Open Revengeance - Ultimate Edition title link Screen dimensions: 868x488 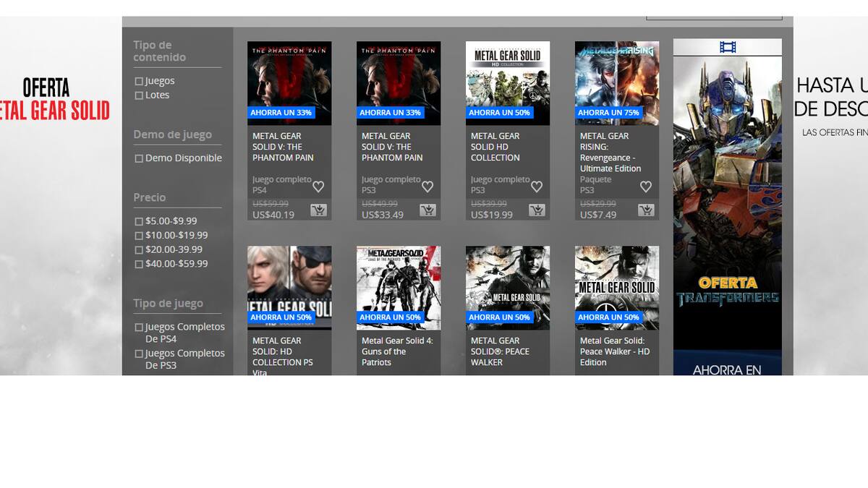(610, 152)
